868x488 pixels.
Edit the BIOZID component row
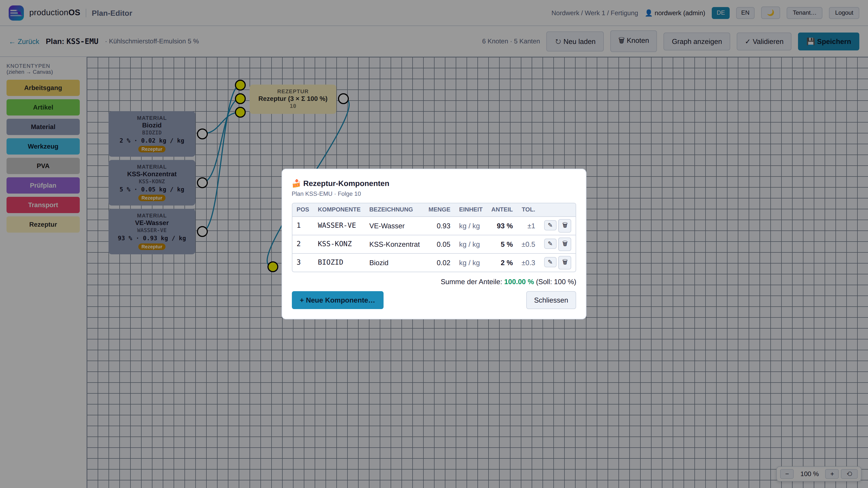[550, 262]
